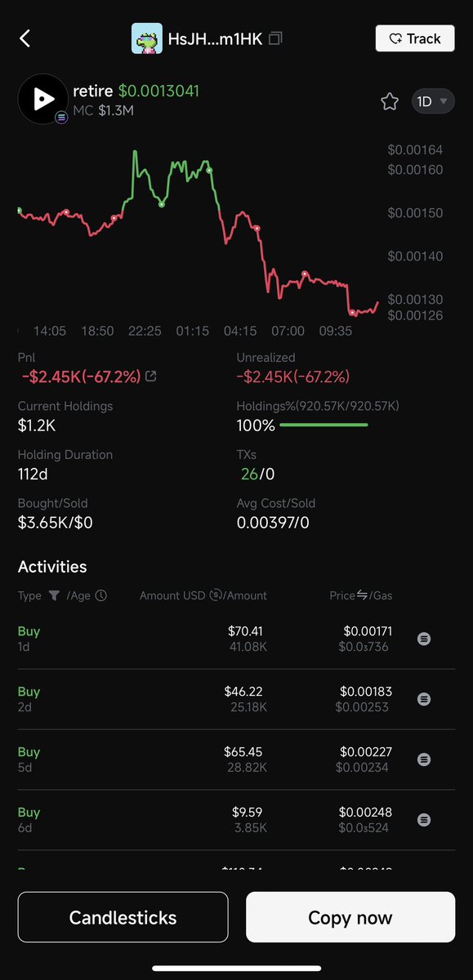Viewport: 473px width, 980px height.
Task: Switch to the Candlesticks view
Action: click(x=123, y=917)
